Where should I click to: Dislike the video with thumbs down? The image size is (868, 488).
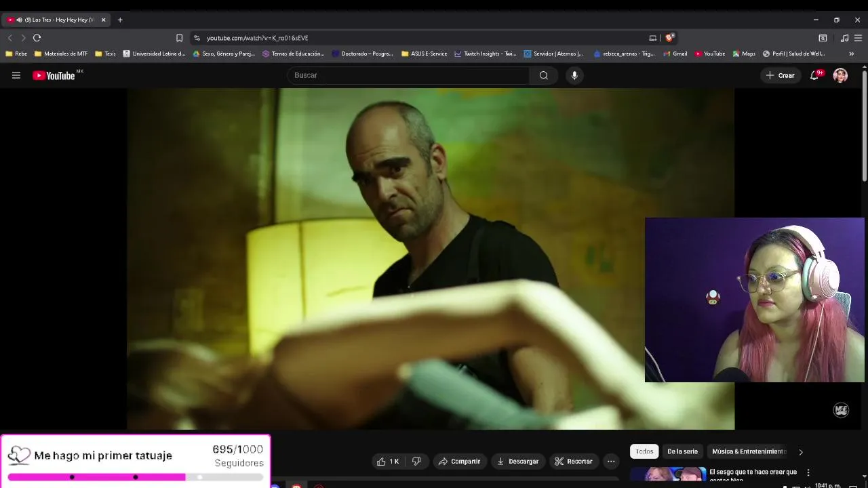click(416, 462)
